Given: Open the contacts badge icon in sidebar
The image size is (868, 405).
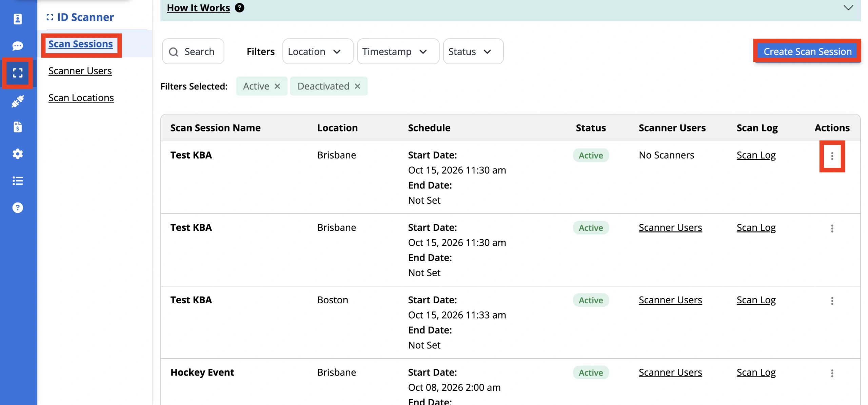Looking at the screenshot, I should pos(18,19).
